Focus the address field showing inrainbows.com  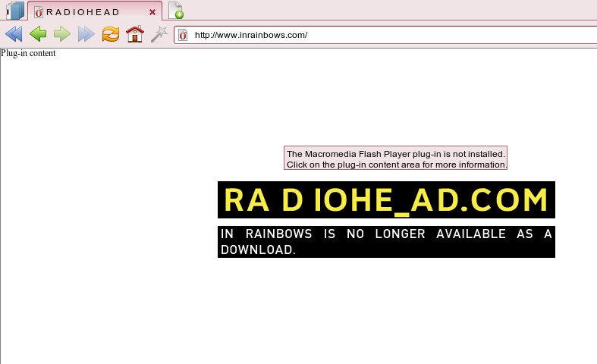tap(385, 35)
